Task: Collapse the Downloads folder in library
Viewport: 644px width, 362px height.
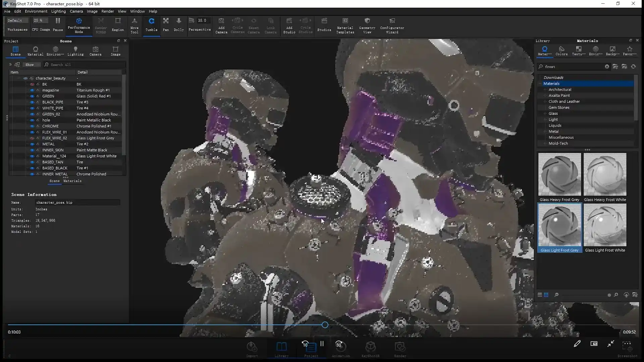Action: pyautogui.click(x=541, y=77)
